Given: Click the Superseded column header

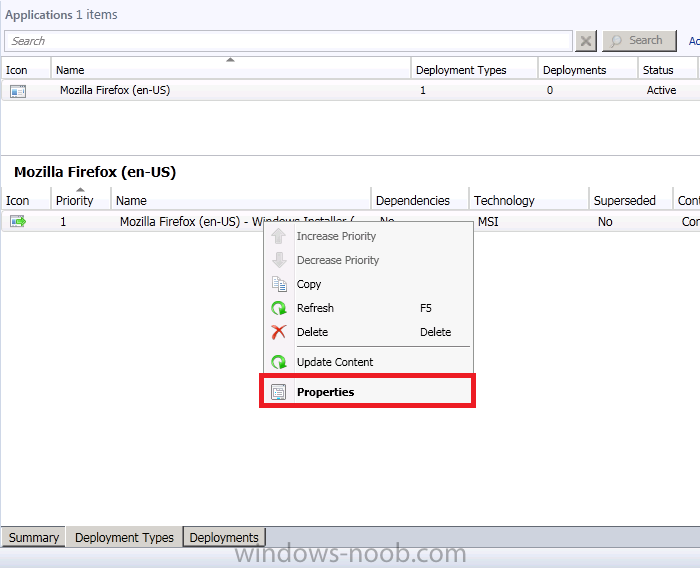Looking at the screenshot, I should click(631, 200).
